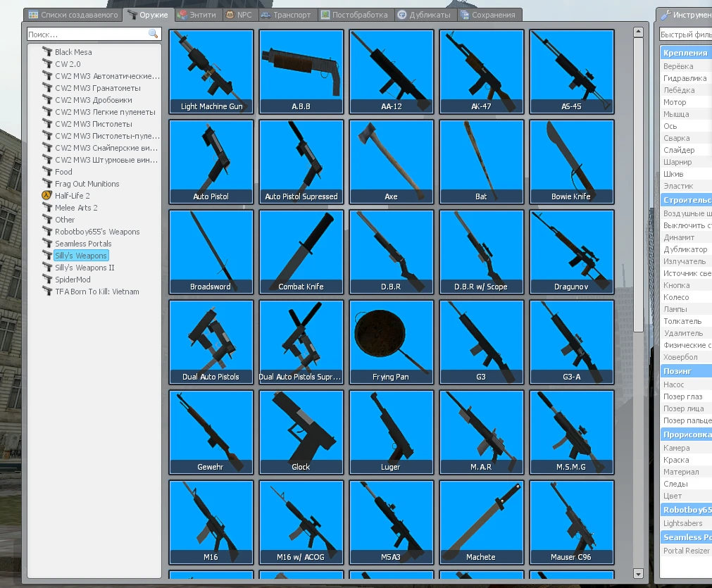Open the Постобработка tab

354,15
